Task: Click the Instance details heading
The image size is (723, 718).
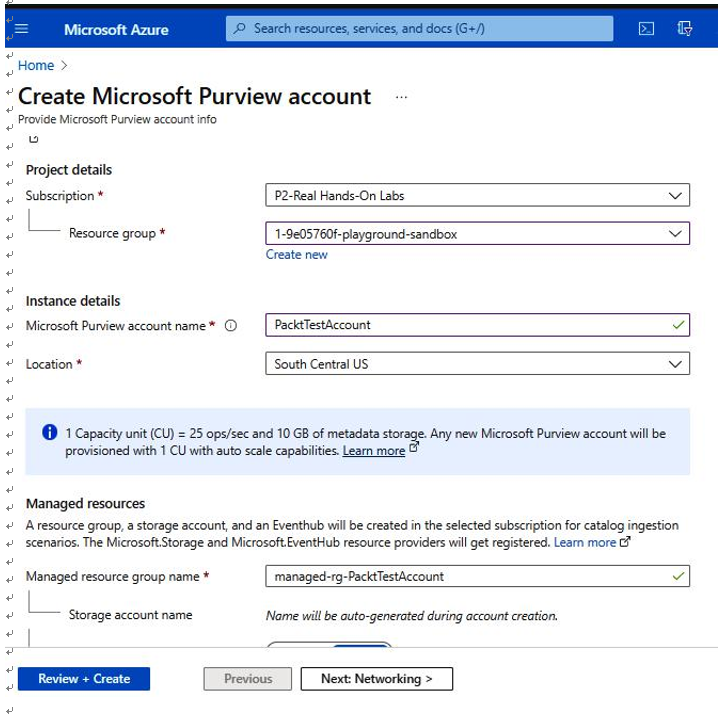Action: (x=73, y=301)
